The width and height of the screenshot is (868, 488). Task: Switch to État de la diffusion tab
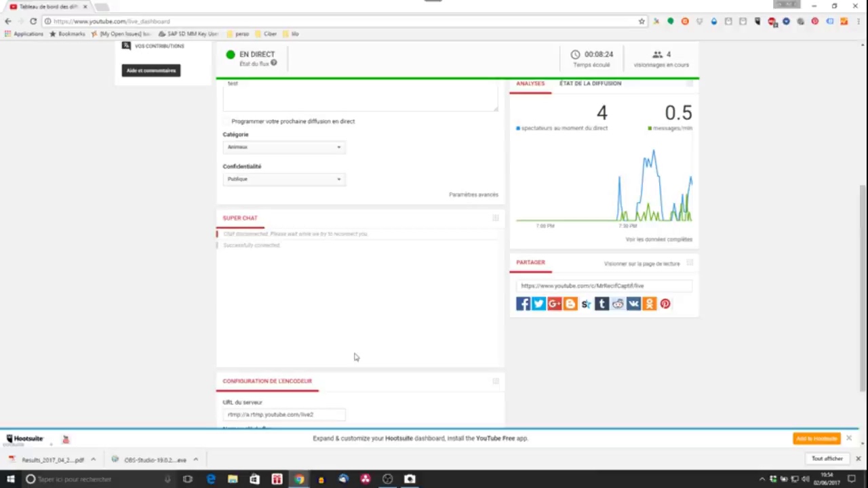click(590, 83)
